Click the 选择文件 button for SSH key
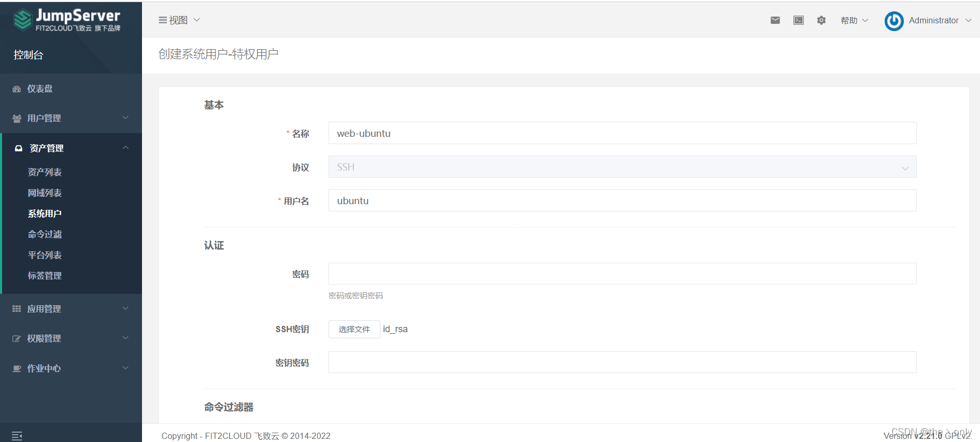 pyautogui.click(x=354, y=329)
